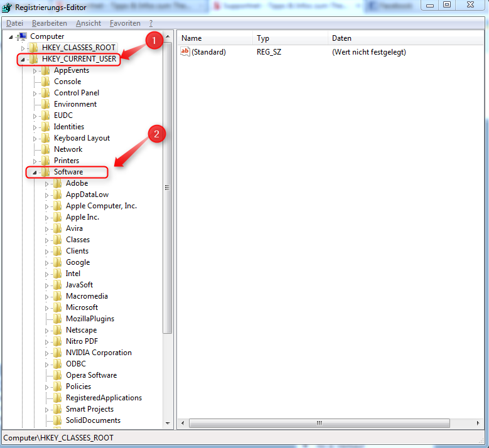Select the HKEY_CURRENT_USER folder icon
The width and height of the screenshot is (489, 448).
pos(33,59)
